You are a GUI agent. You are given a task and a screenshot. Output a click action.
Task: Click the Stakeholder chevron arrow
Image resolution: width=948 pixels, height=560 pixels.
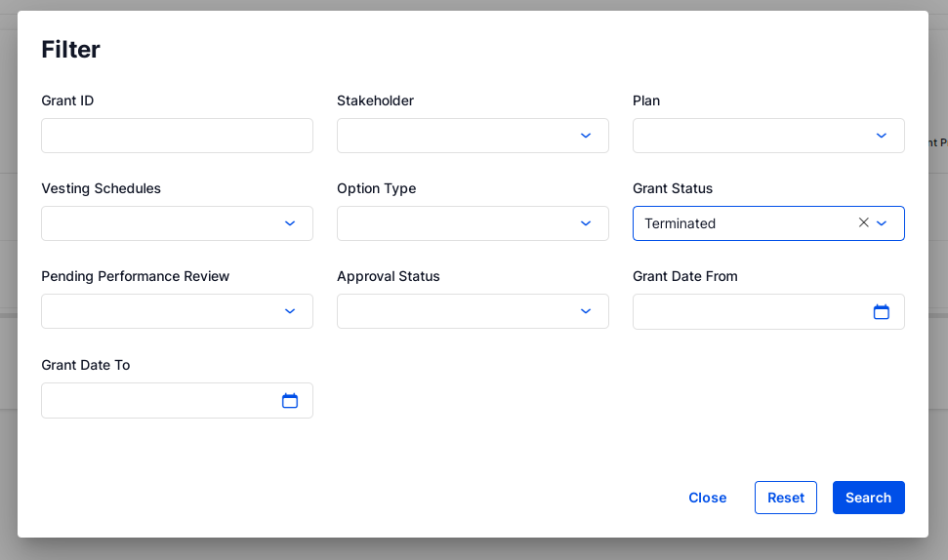(x=585, y=136)
